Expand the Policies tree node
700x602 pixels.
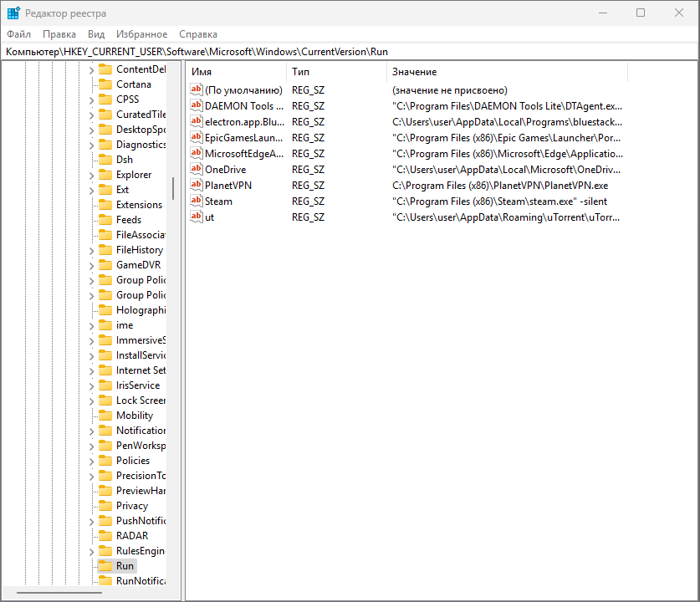[x=91, y=462]
